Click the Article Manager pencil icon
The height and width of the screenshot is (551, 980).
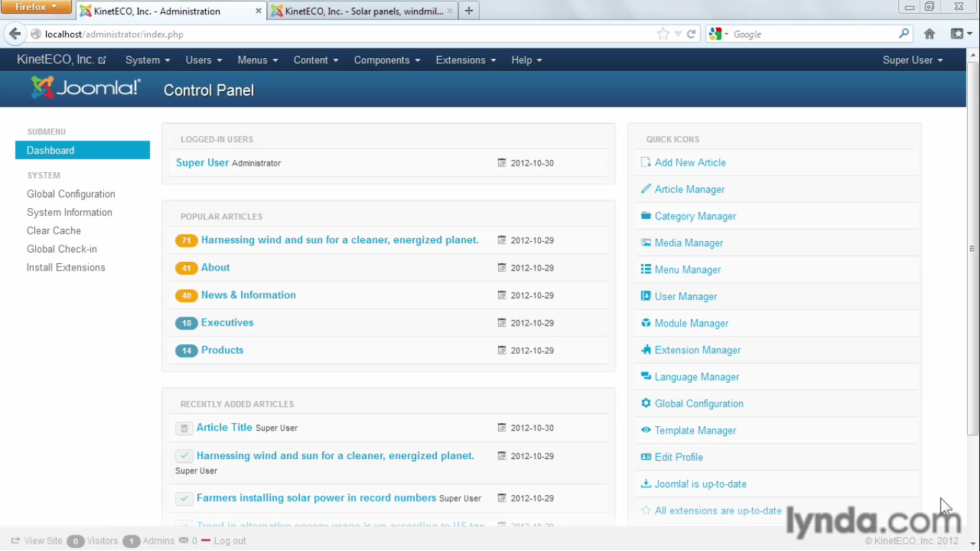click(x=646, y=189)
